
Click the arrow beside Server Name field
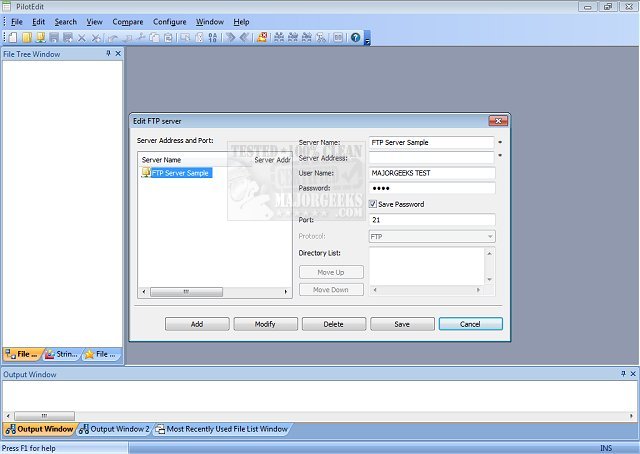tap(500, 143)
